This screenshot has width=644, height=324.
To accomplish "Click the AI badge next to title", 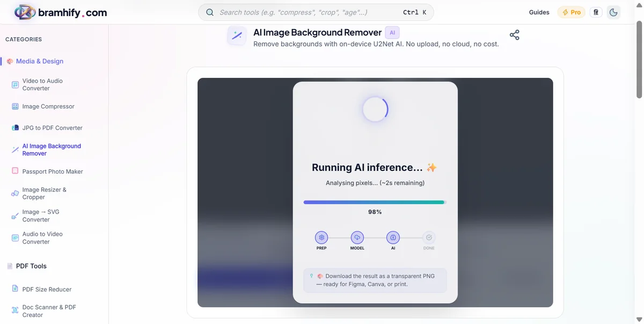I will (392, 33).
